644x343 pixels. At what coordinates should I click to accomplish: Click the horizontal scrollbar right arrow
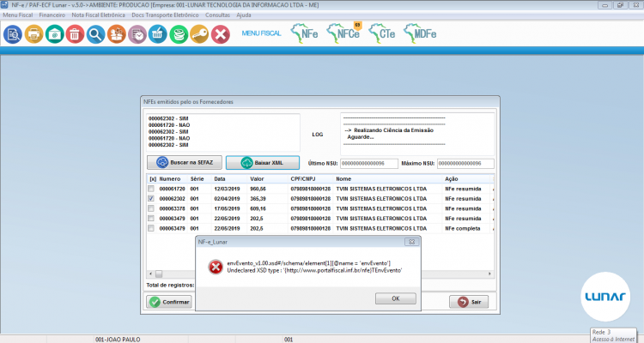(x=489, y=274)
